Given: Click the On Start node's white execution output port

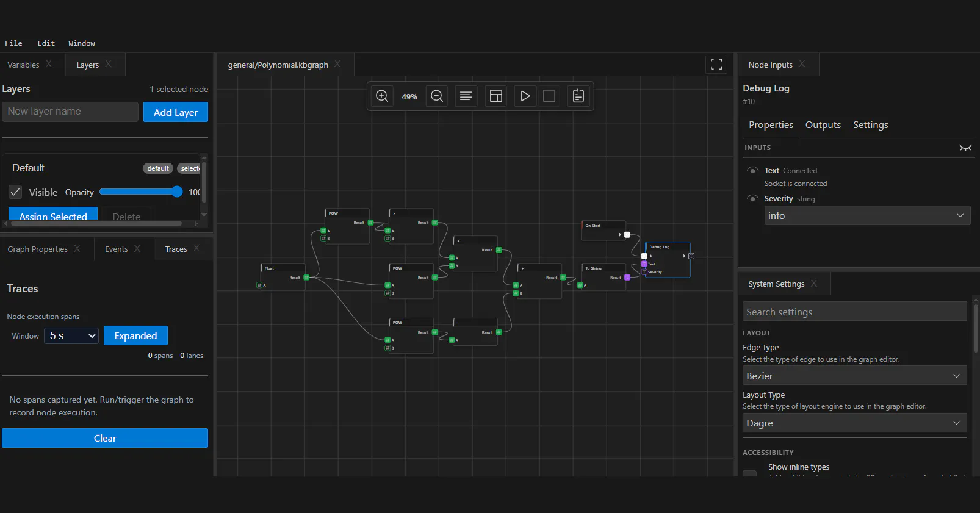Looking at the screenshot, I should pyautogui.click(x=627, y=235).
